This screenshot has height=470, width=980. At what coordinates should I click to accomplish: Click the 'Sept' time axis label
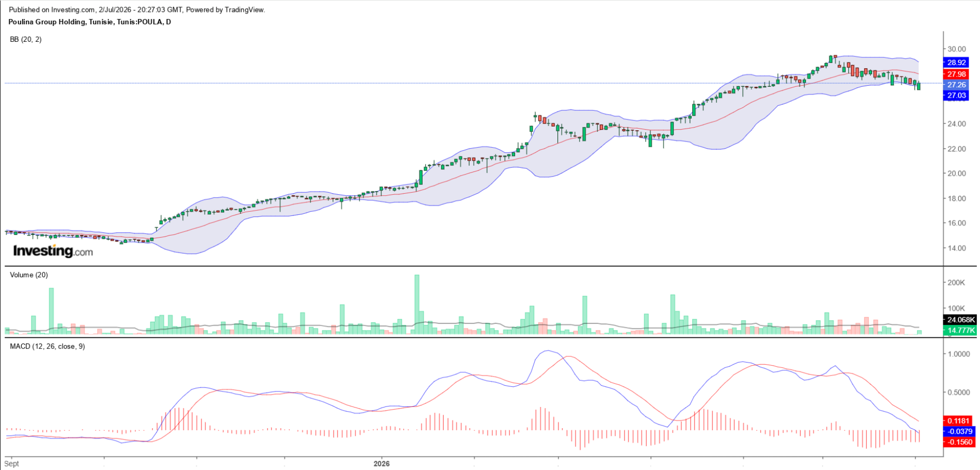pyautogui.click(x=11, y=464)
